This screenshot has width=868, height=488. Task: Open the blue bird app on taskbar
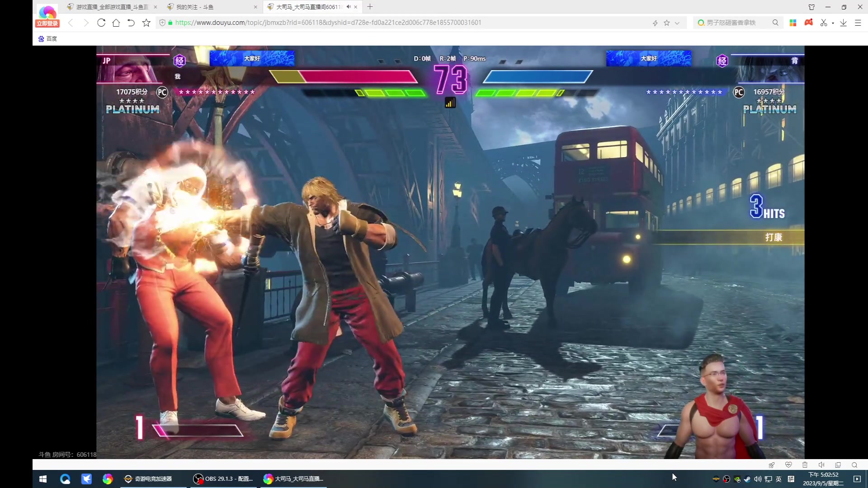[x=86, y=479]
